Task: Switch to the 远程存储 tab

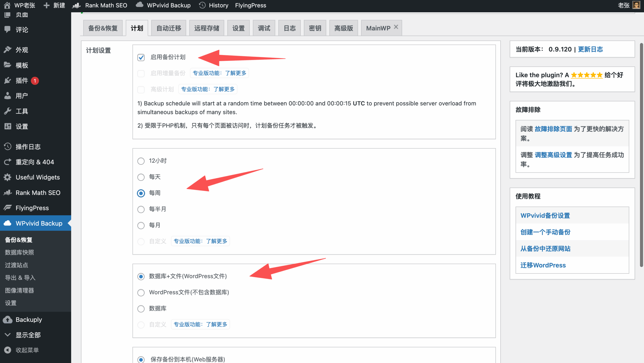Action: pyautogui.click(x=207, y=28)
